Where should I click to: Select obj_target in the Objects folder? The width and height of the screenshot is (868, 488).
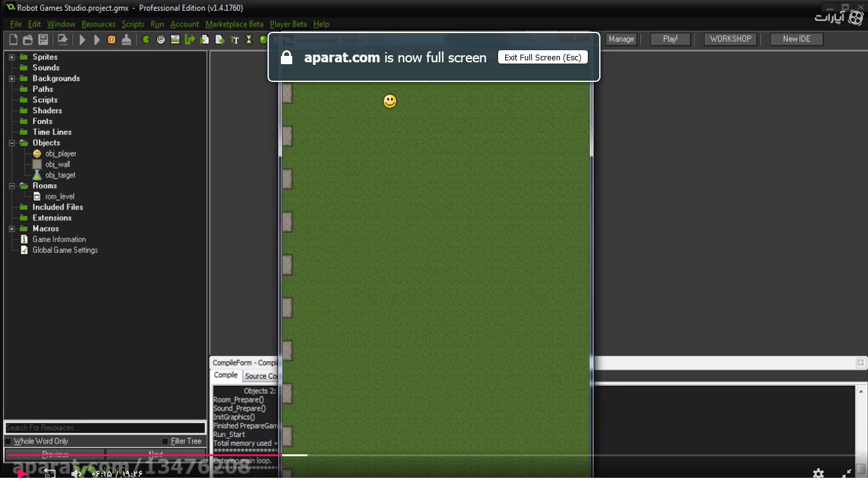click(x=60, y=175)
